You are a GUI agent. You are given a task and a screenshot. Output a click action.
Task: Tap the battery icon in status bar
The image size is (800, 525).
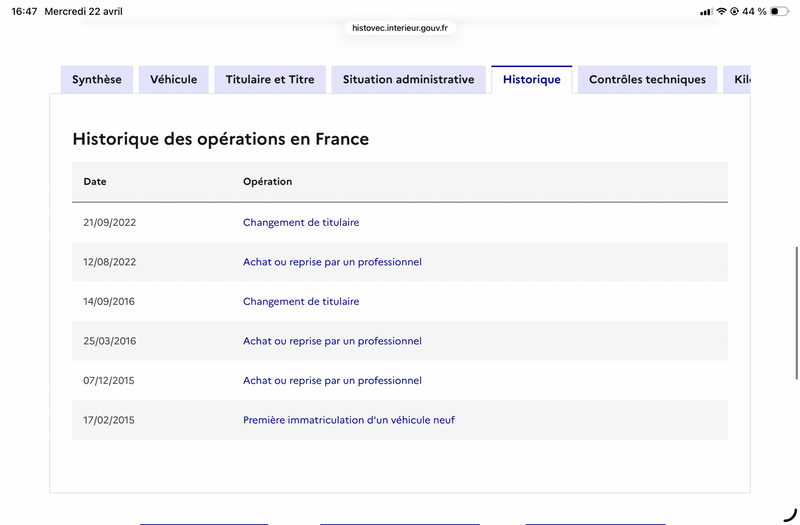(x=779, y=11)
